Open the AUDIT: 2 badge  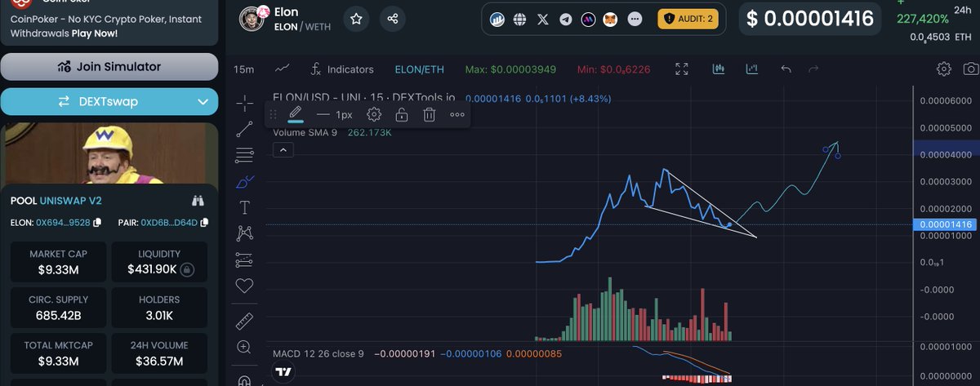click(688, 19)
